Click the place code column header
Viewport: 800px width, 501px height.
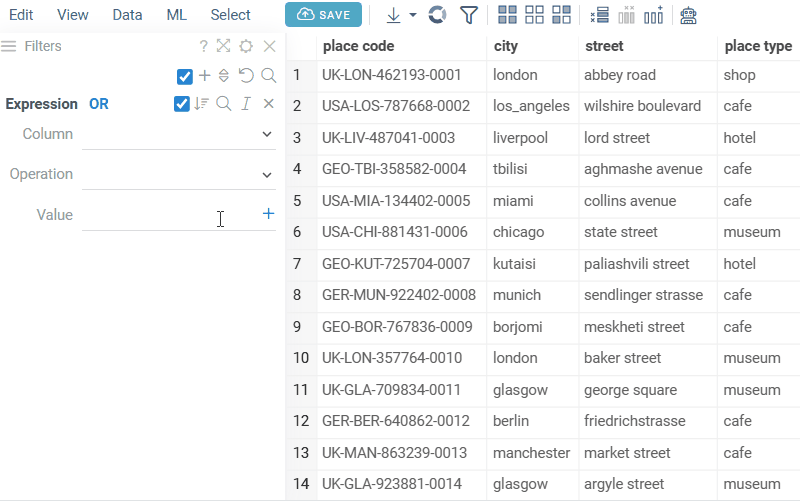coord(402,46)
